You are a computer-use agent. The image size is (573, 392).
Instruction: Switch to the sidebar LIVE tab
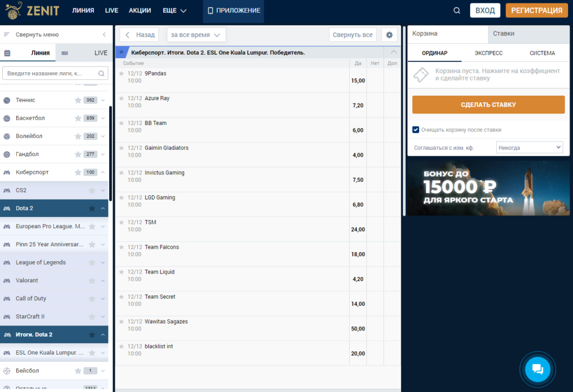[84, 53]
